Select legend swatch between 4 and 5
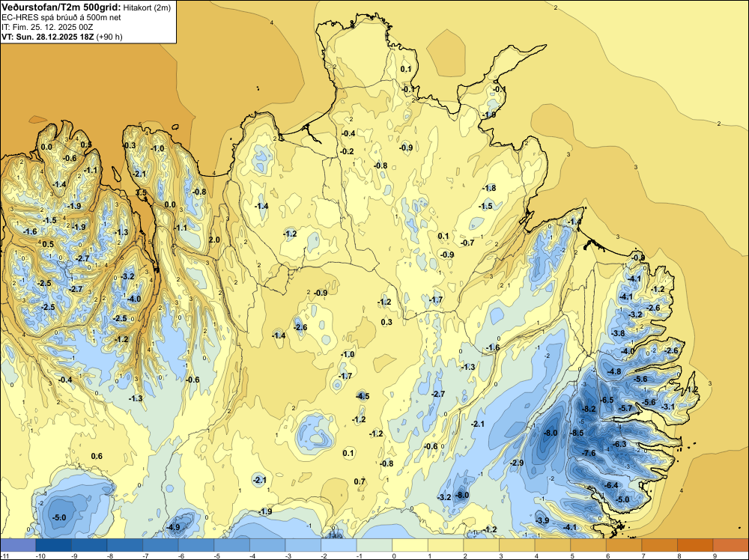 click(x=553, y=545)
